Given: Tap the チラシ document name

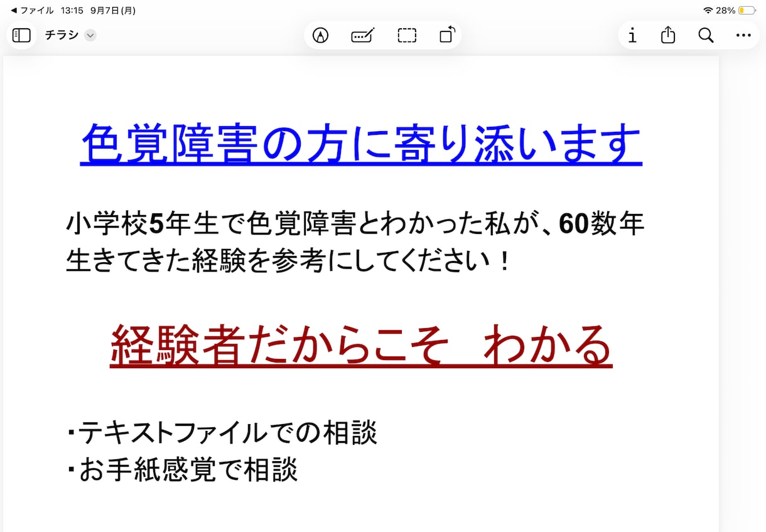Looking at the screenshot, I should coord(62,35).
